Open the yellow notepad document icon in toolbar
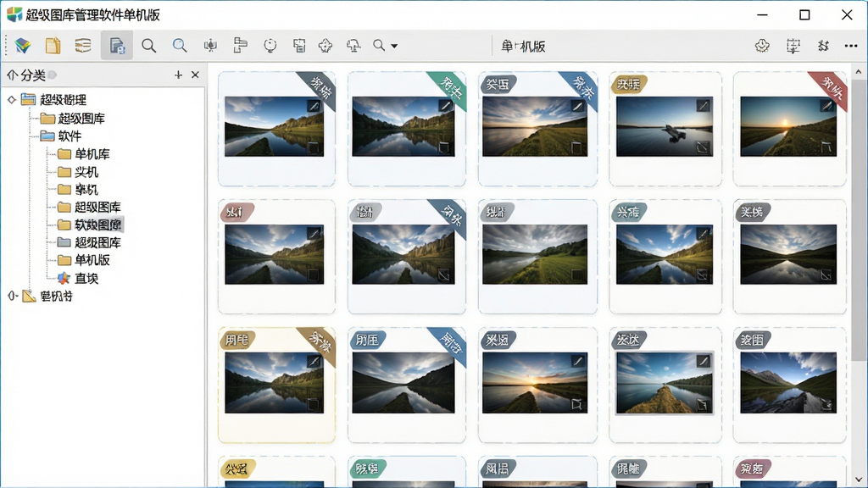868x488 pixels. click(x=53, y=46)
